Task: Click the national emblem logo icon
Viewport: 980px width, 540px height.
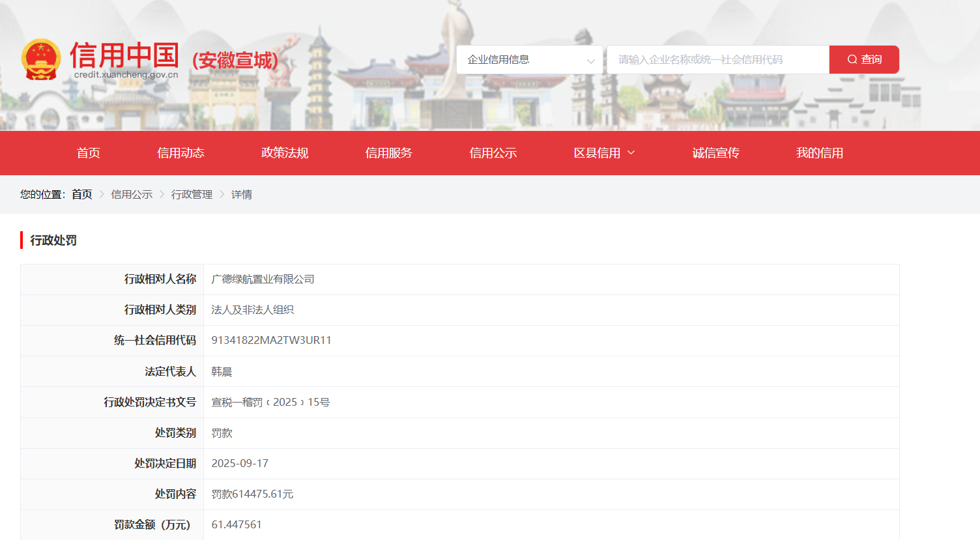Action: (41, 59)
